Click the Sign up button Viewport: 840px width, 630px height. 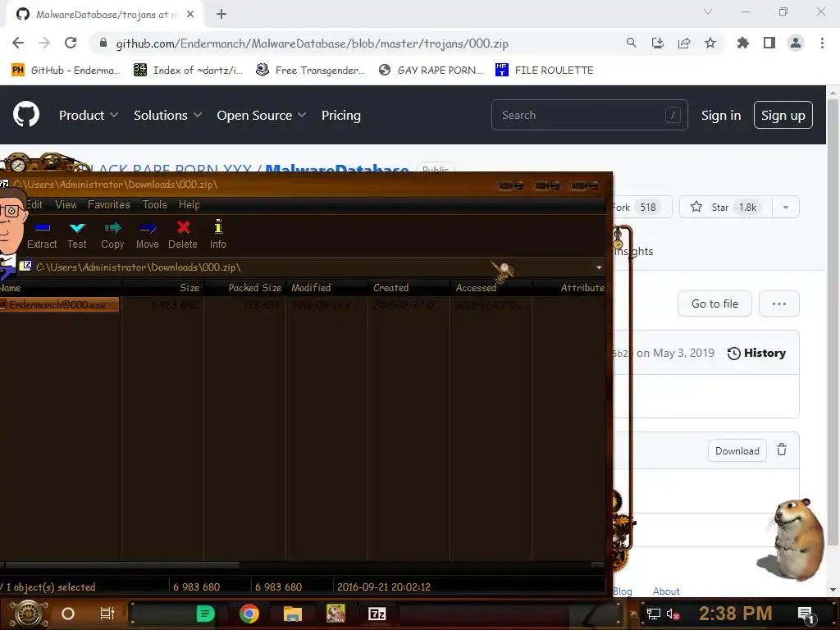point(783,115)
